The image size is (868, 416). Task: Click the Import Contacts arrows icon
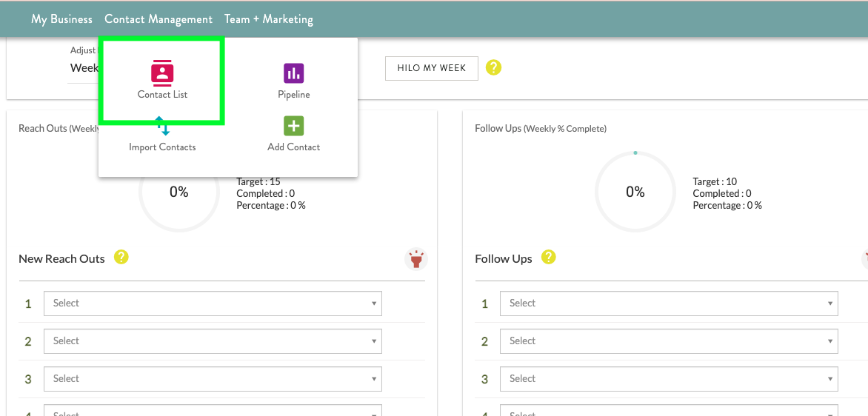(x=162, y=127)
